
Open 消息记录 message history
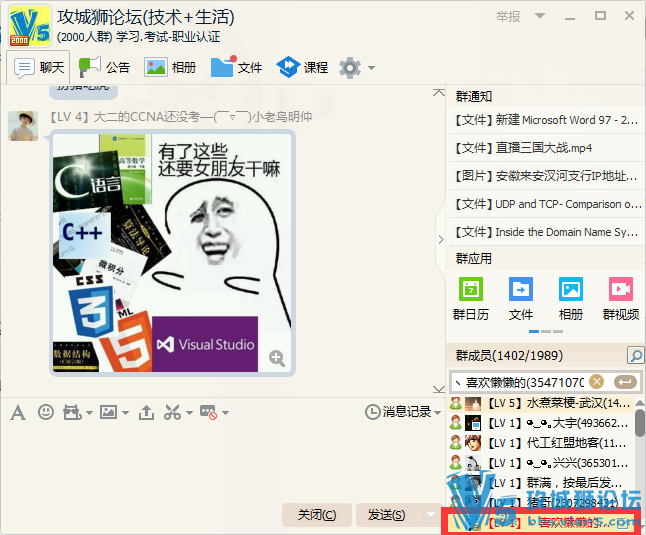(398, 412)
